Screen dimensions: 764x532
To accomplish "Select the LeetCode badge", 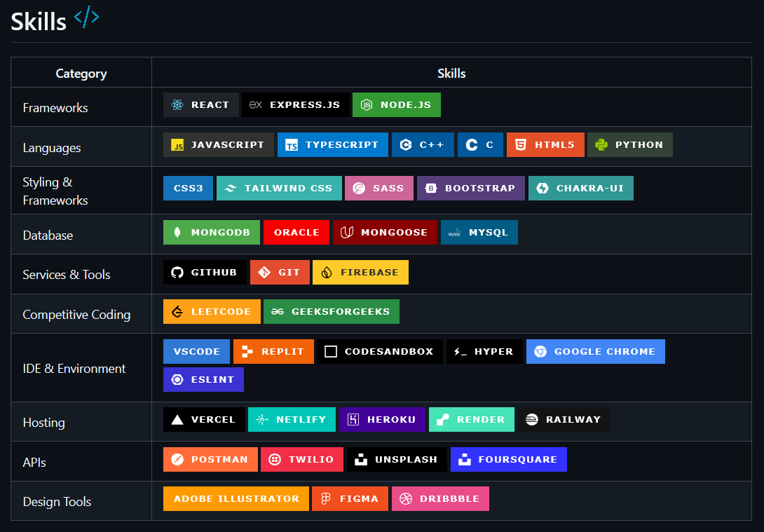I will [x=212, y=312].
